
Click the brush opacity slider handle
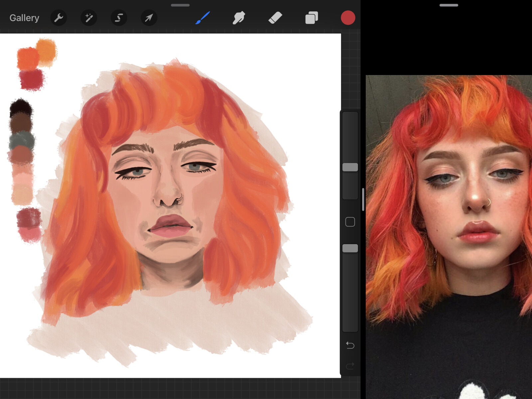point(350,248)
